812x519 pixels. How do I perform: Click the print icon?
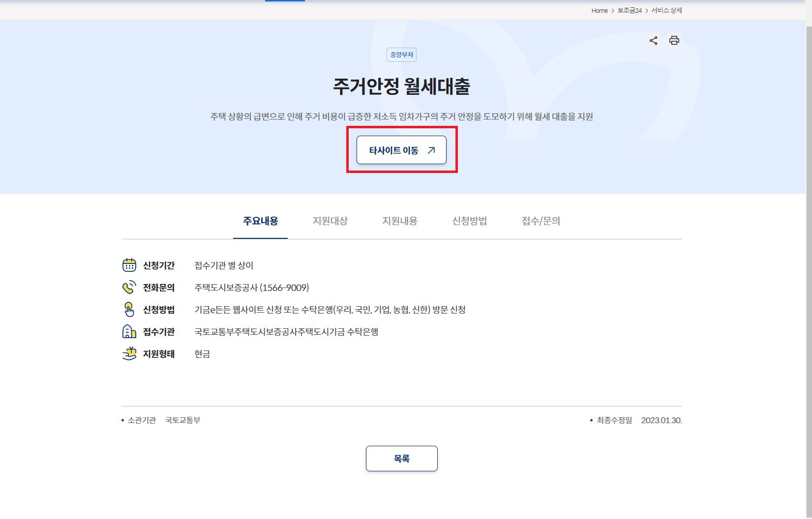coord(674,41)
